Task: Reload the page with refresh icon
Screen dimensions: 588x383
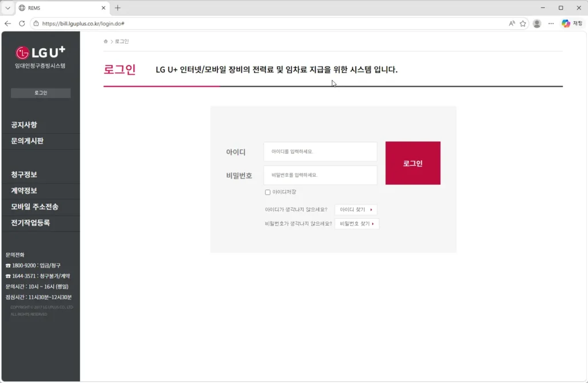Action: 22,24
